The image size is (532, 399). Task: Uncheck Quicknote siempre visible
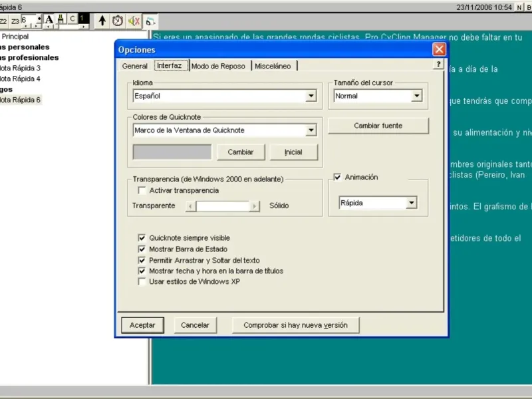(x=142, y=238)
